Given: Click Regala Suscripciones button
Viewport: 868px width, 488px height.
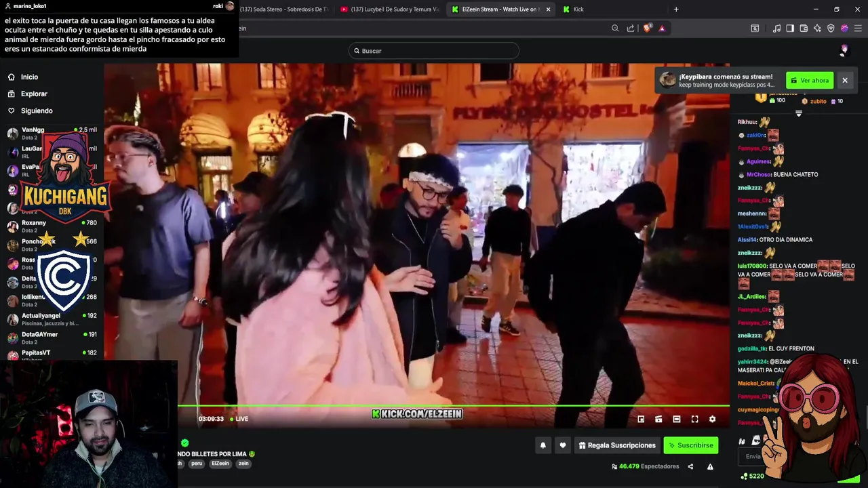Looking at the screenshot, I should [617, 445].
